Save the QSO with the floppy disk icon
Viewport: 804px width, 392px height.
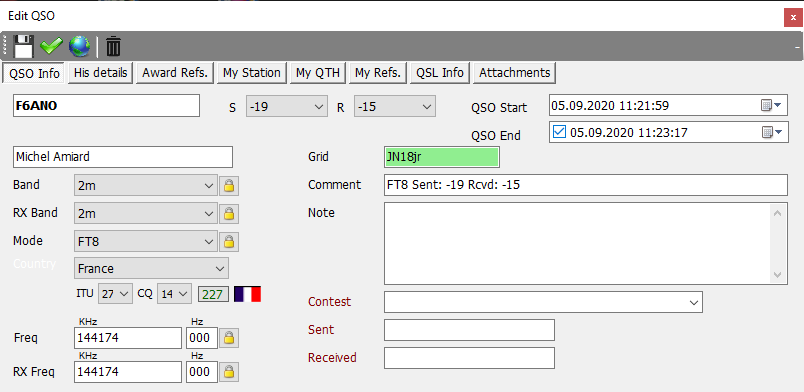pos(23,46)
